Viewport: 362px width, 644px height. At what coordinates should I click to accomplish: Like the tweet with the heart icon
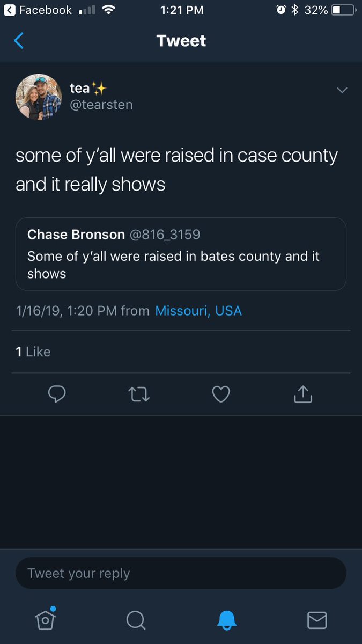click(221, 394)
